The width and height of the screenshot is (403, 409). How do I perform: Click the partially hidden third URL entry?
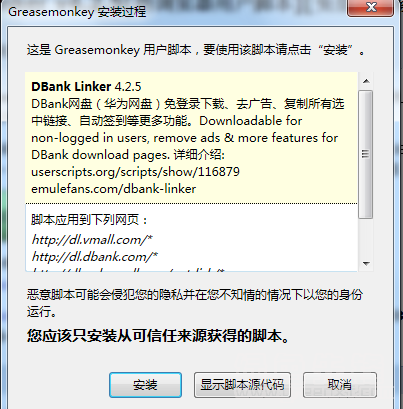pos(128,269)
